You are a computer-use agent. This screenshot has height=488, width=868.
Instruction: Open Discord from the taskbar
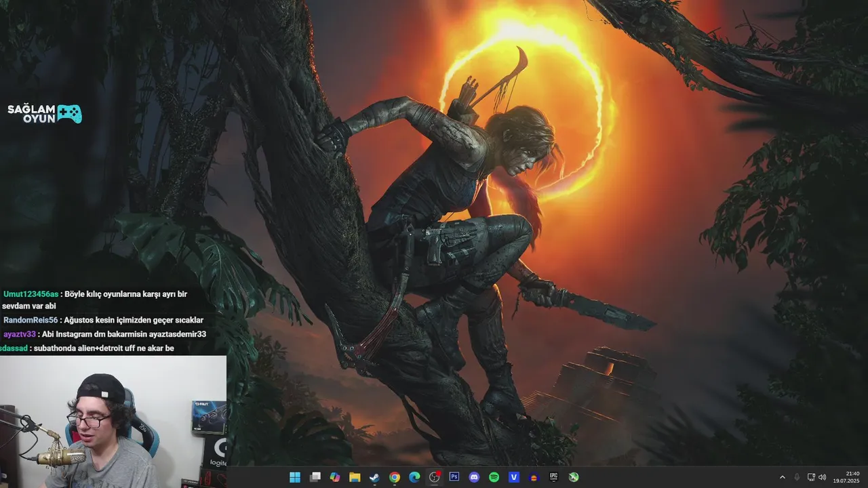tap(475, 477)
